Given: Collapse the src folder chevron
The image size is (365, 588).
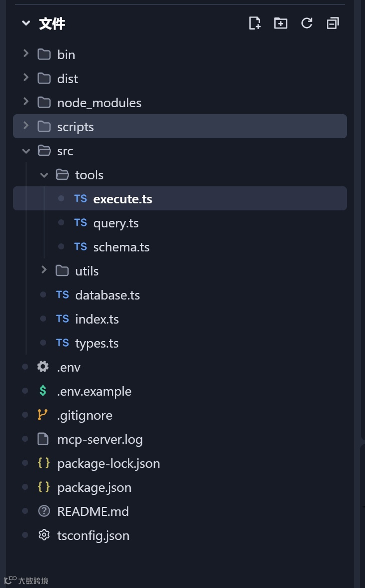Looking at the screenshot, I should (26, 151).
